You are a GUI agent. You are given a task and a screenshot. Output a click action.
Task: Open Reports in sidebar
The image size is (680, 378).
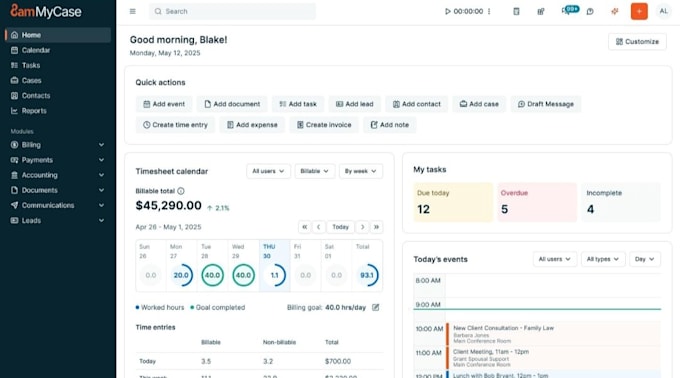click(58, 111)
